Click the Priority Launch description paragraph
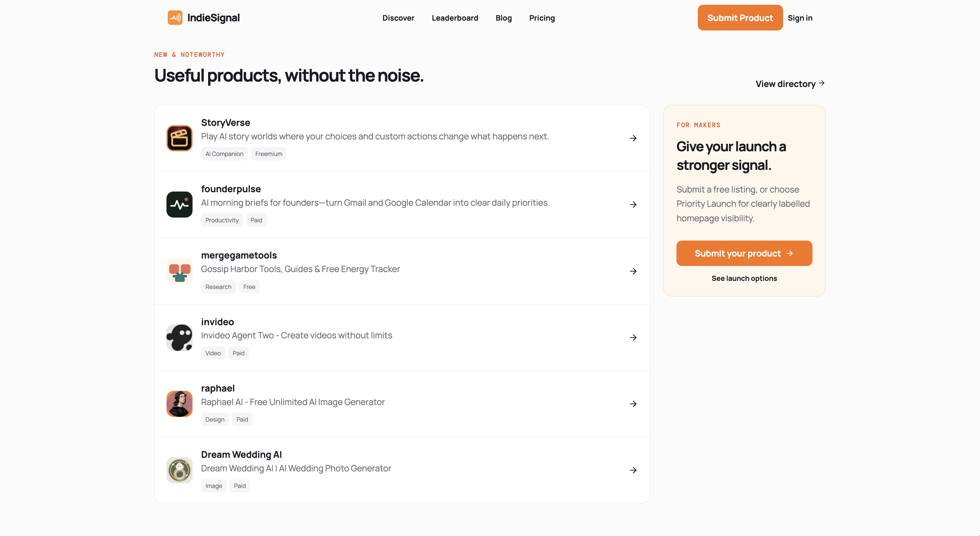The width and height of the screenshot is (980, 536). pyautogui.click(x=743, y=204)
